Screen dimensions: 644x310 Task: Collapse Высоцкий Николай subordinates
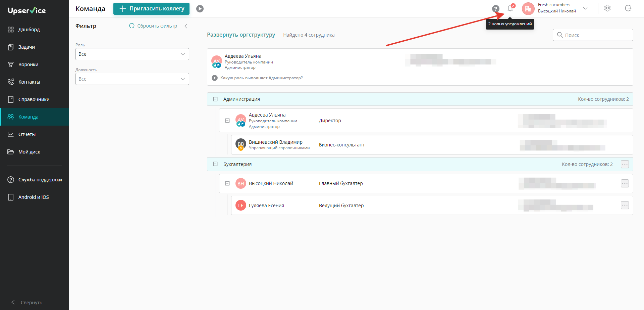point(227,183)
